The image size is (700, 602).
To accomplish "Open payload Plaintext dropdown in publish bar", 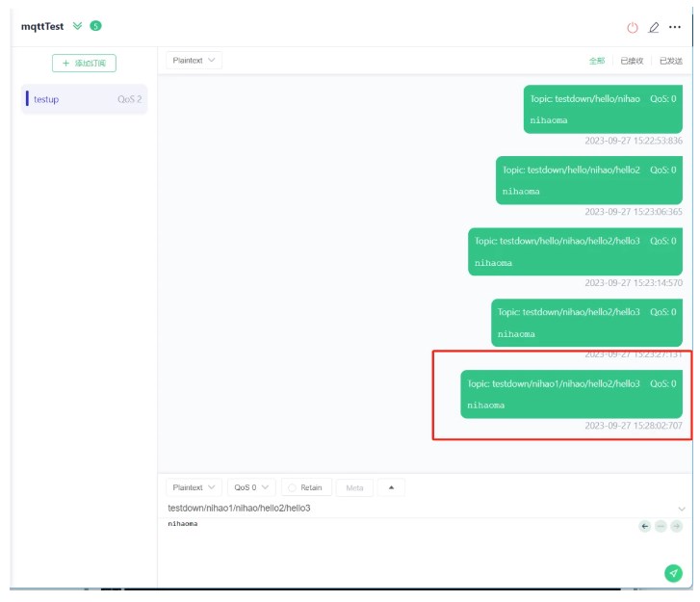I will [x=194, y=487].
